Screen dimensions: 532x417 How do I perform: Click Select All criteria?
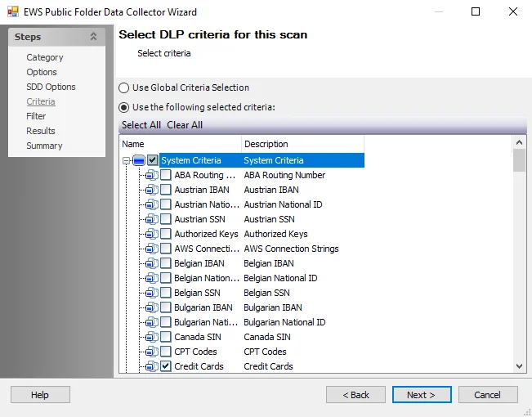[x=141, y=125]
